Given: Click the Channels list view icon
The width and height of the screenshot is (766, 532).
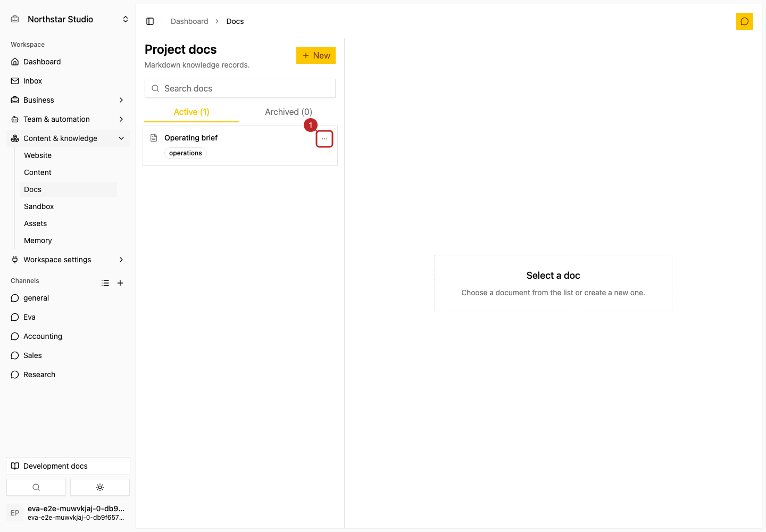Looking at the screenshot, I should coord(105,283).
